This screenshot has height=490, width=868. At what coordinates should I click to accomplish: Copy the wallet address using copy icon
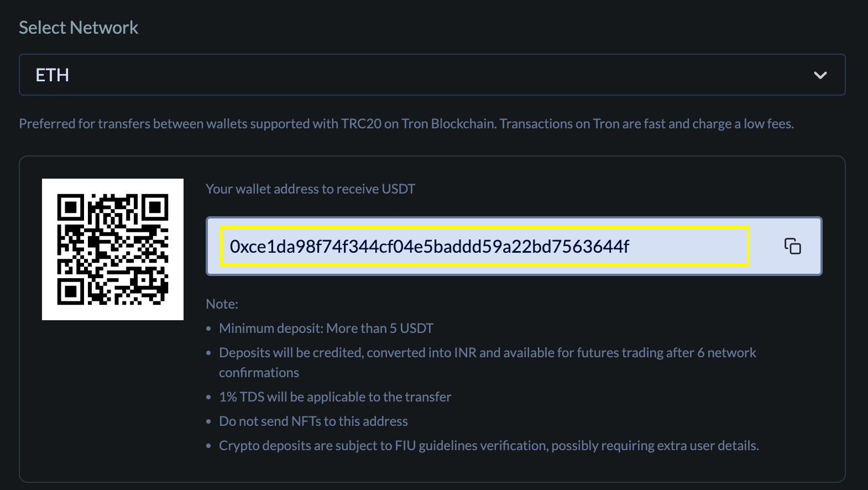pos(792,246)
